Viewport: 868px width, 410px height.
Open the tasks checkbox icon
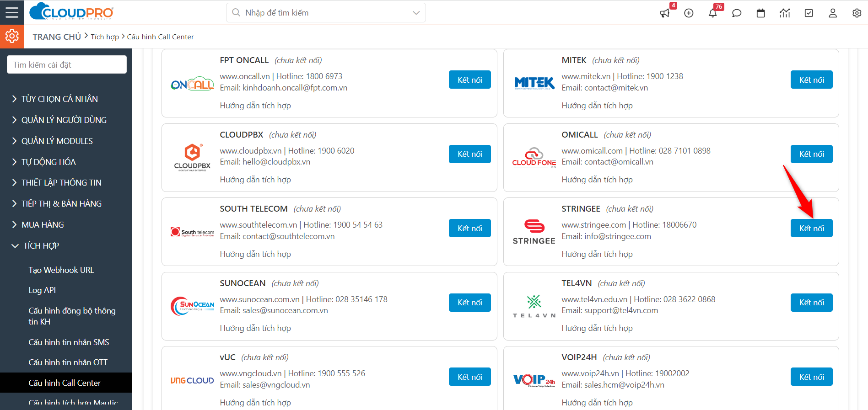point(809,13)
